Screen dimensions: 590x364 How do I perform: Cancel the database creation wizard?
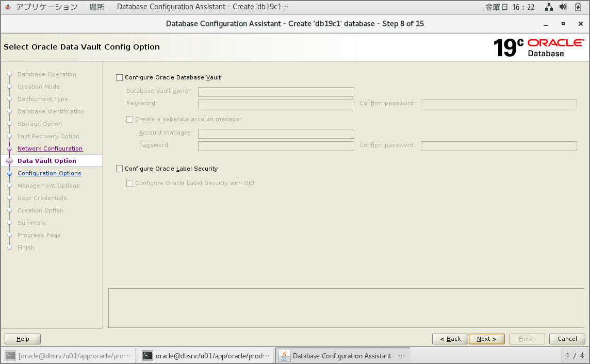567,339
